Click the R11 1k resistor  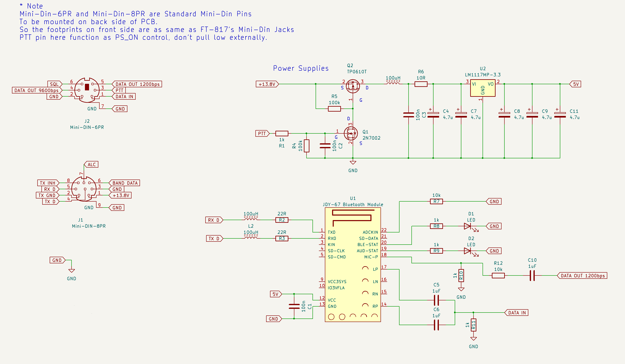[x=473, y=325]
